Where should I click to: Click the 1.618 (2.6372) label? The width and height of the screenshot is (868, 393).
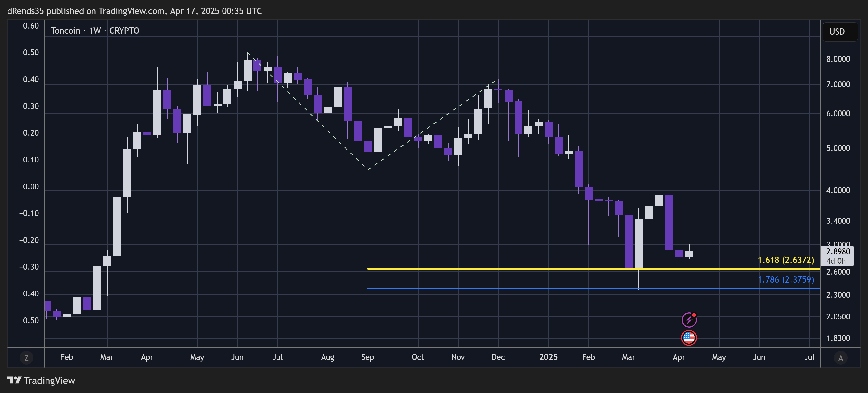click(785, 260)
